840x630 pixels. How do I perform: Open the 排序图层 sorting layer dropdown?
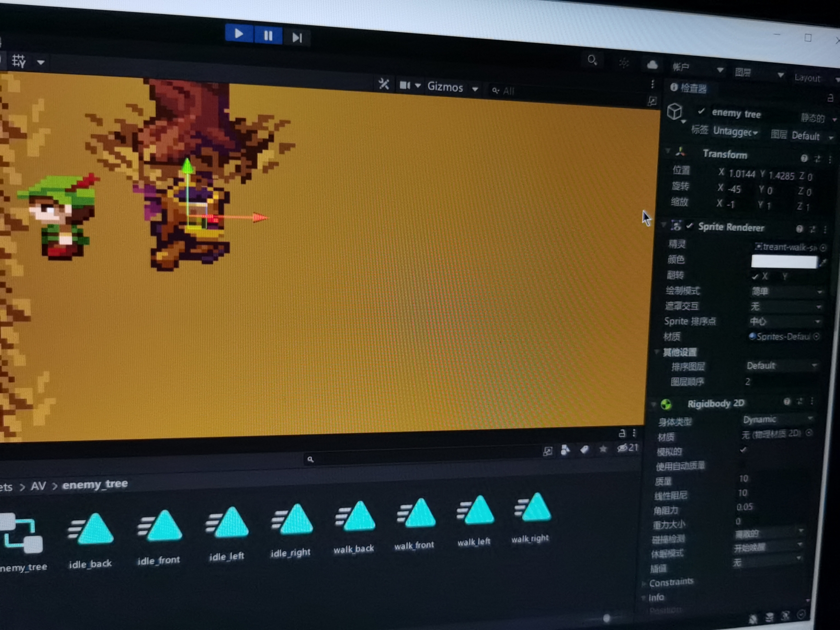click(781, 366)
